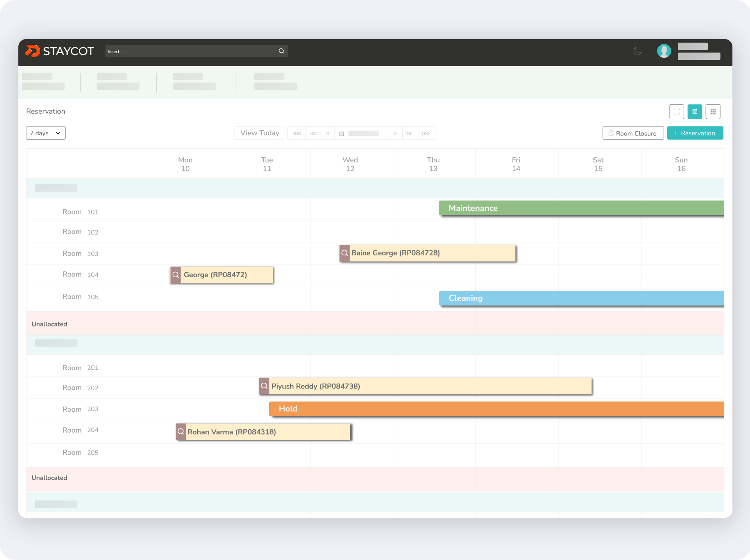Screen dimensions: 750x560
Task: Click the user profile avatar
Action: [x=664, y=51]
